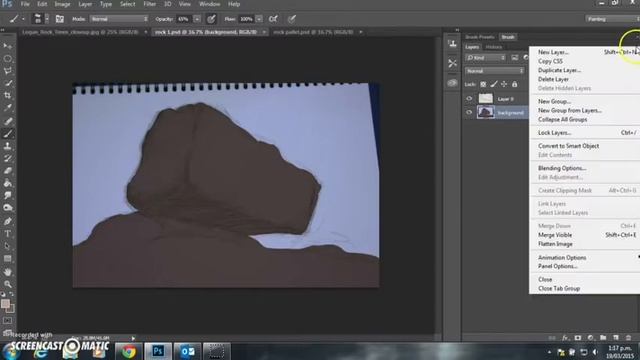Screen dimensions: 640x360
Task: Expand the document tabs overflow arrow
Action: coord(361,32)
